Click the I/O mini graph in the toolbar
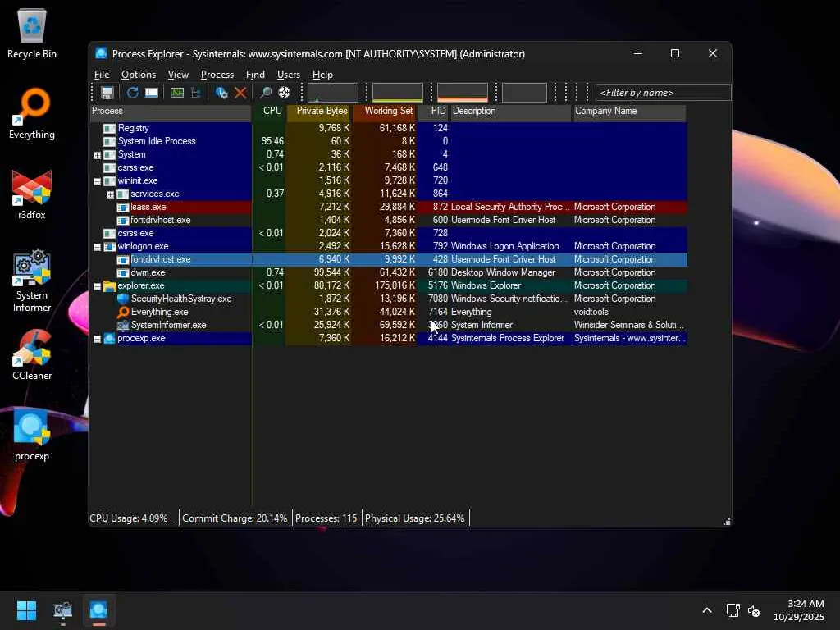The image size is (840, 630). point(524,92)
